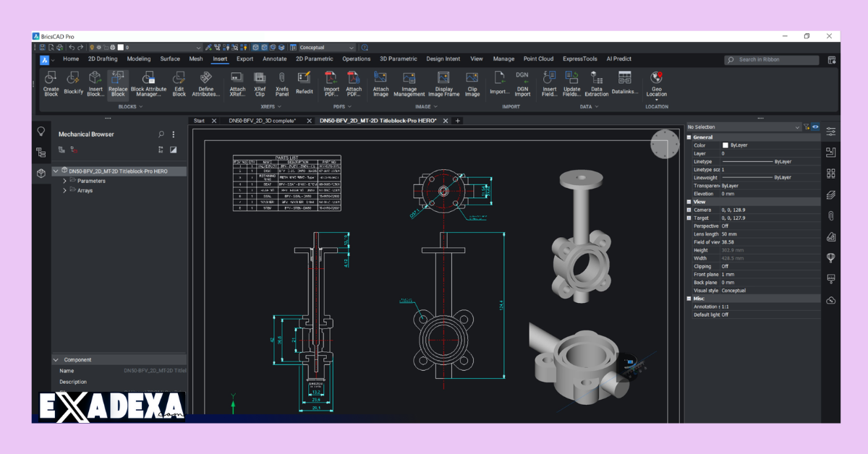Image resolution: width=868 pixels, height=454 pixels.
Task: Click the Attach XRef tool
Action: tap(237, 83)
